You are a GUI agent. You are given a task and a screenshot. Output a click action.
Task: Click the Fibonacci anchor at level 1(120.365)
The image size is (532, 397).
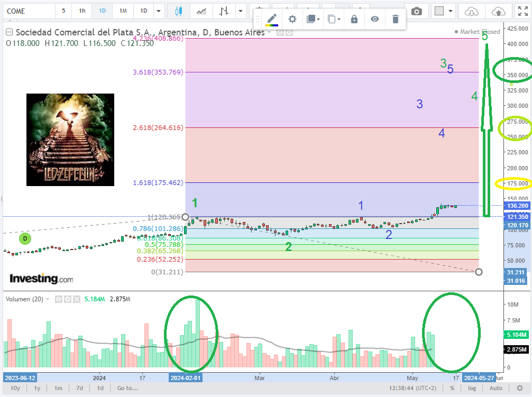click(x=185, y=217)
